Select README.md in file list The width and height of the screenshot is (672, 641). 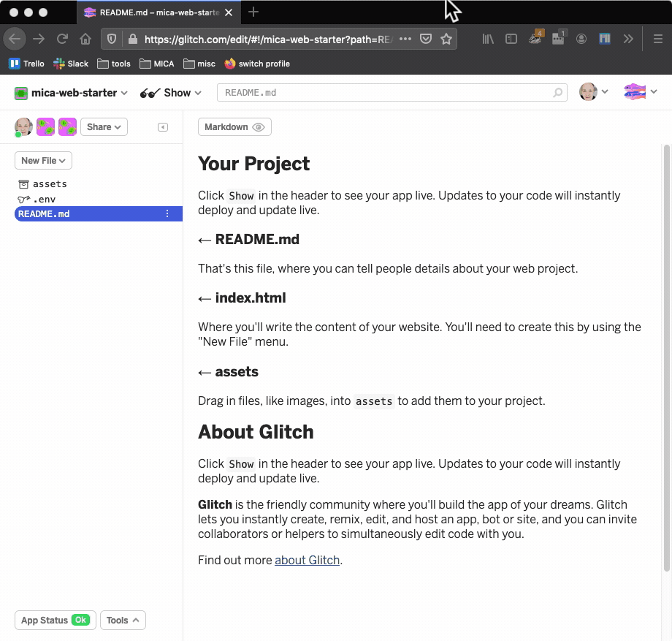point(98,213)
